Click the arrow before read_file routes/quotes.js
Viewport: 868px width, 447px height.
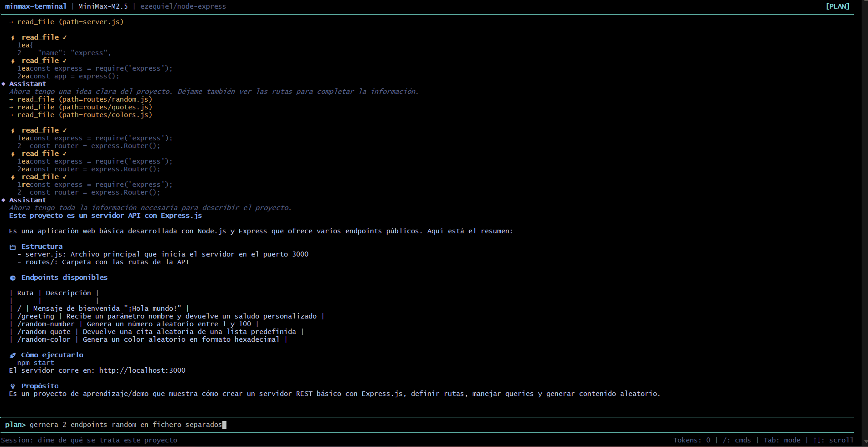(x=11, y=107)
